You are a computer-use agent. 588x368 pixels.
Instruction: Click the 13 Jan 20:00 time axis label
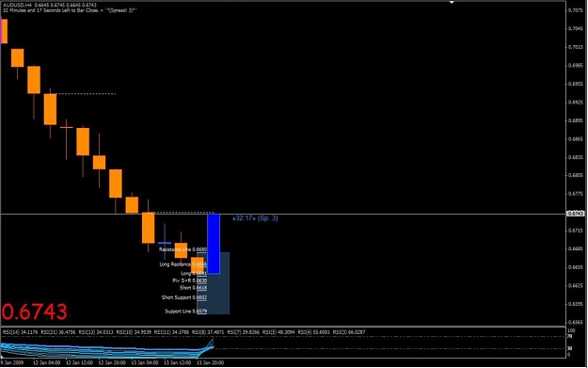[211, 362]
